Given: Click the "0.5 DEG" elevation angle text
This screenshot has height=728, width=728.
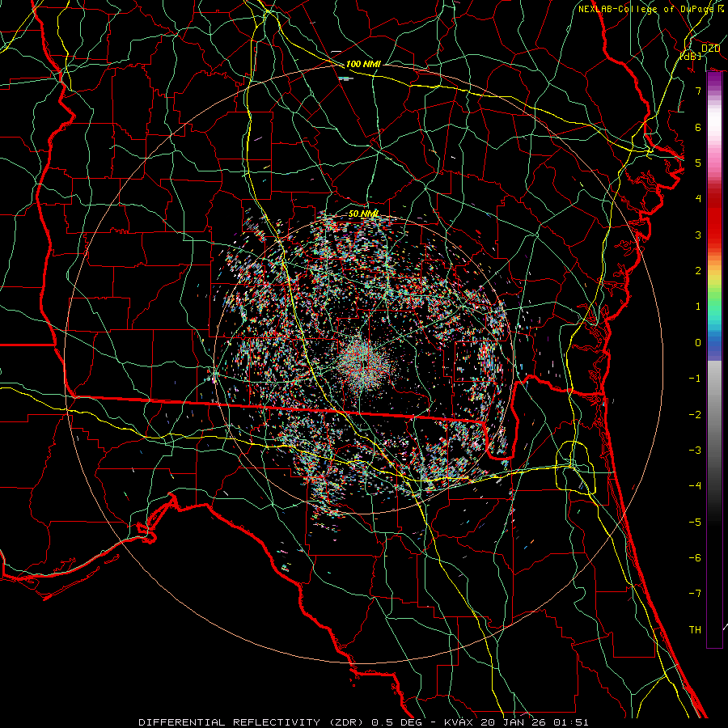Looking at the screenshot, I should pos(396,722).
